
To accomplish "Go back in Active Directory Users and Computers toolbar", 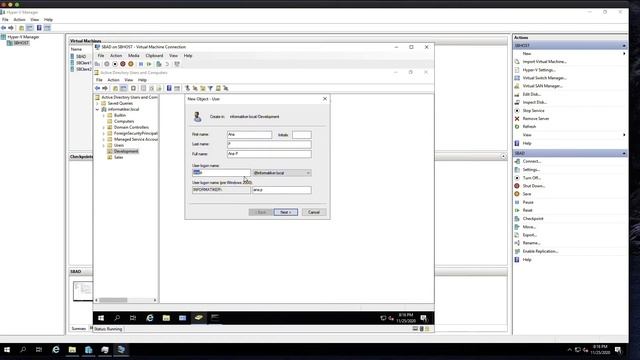I will pos(97,88).
